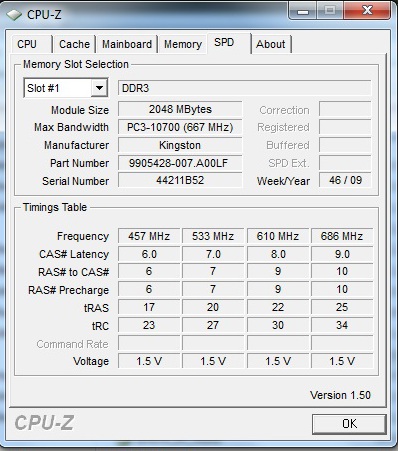Click the CAS# Latency 9.0 cell
The height and width of the screenshot is (451, 398).
point(342,254)
